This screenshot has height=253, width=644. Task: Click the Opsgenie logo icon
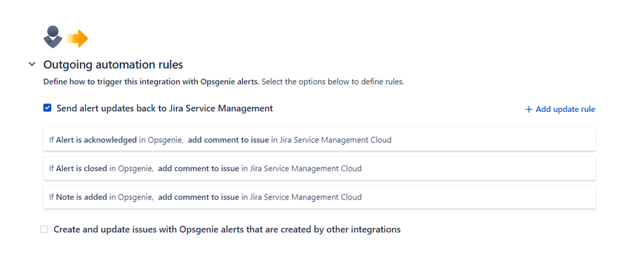tap(53, 37)
